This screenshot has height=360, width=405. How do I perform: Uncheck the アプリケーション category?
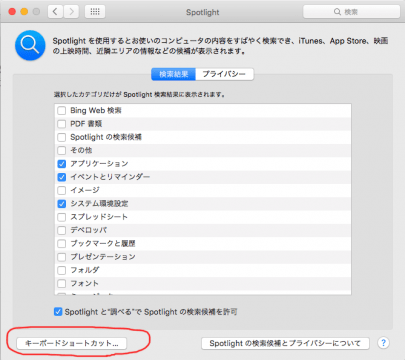tap(61, 164)
